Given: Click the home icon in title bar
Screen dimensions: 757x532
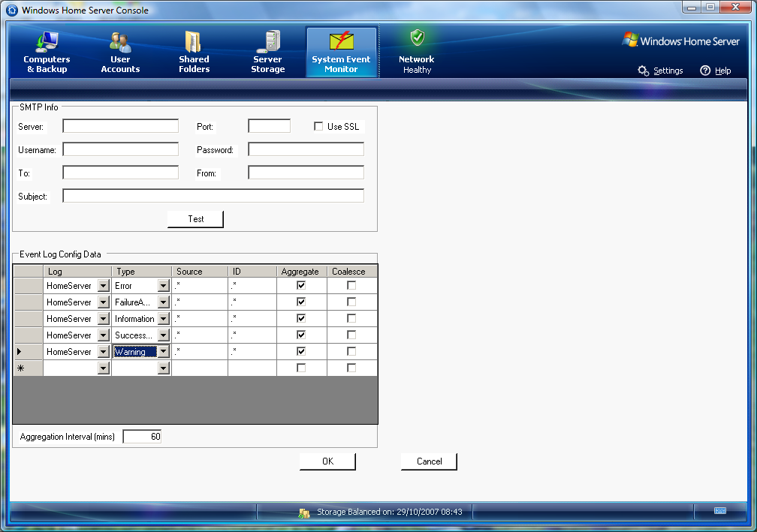Looking at the screenshot, I should tap(12, 10).
